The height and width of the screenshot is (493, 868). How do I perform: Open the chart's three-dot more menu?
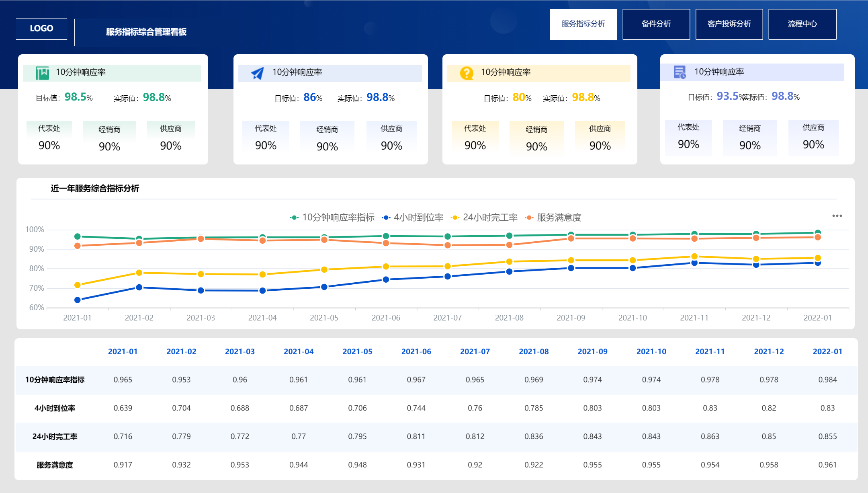coord(837,216)
